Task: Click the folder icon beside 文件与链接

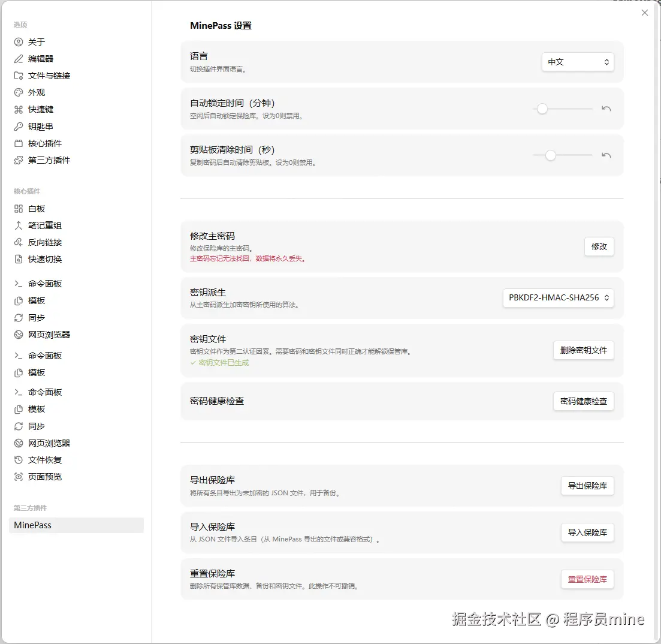Action: click(x=19, y=76)
